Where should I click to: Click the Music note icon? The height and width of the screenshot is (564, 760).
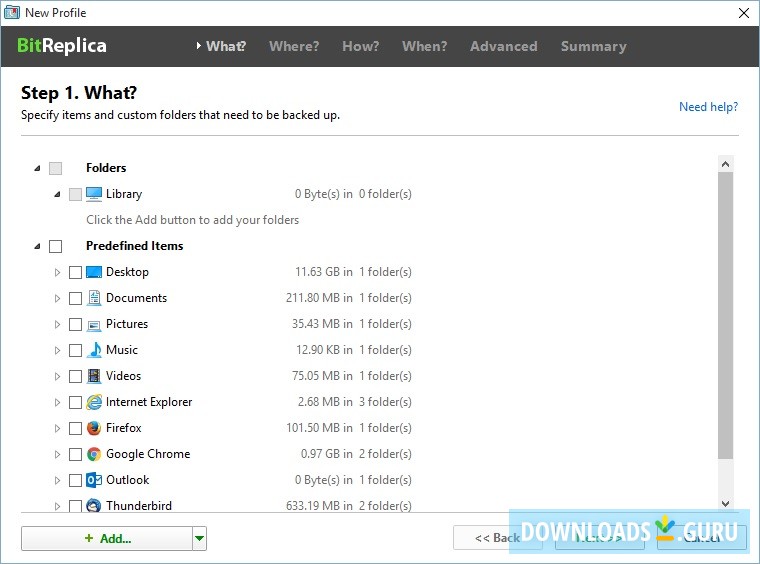click(94, 350)
